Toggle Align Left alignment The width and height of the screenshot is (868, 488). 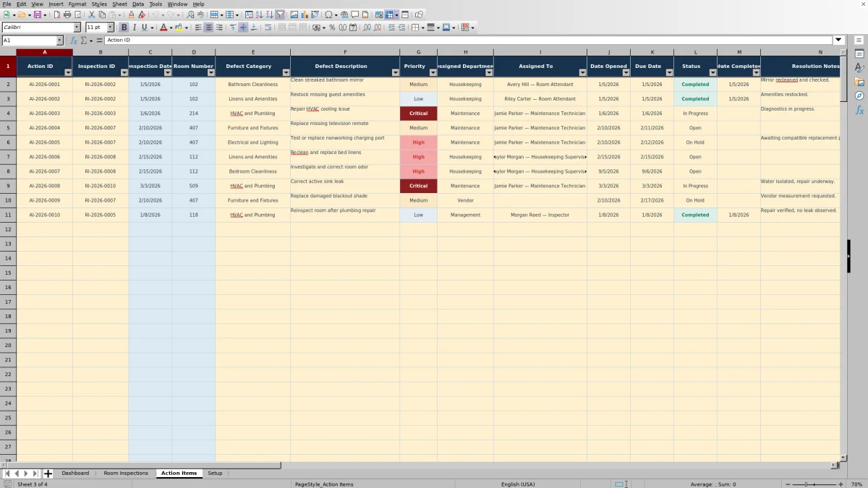click(198, 27)
